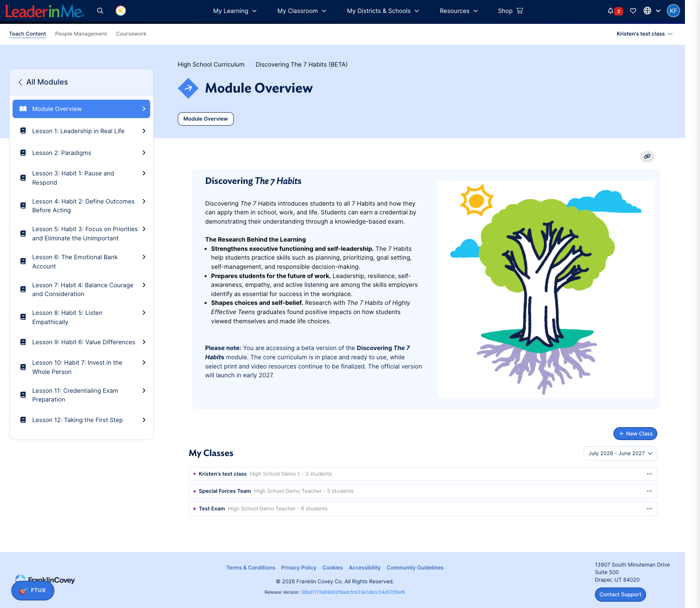Open the Accessibility footer link
Screen dimensions: 700x608
click(x=365, y=568)
